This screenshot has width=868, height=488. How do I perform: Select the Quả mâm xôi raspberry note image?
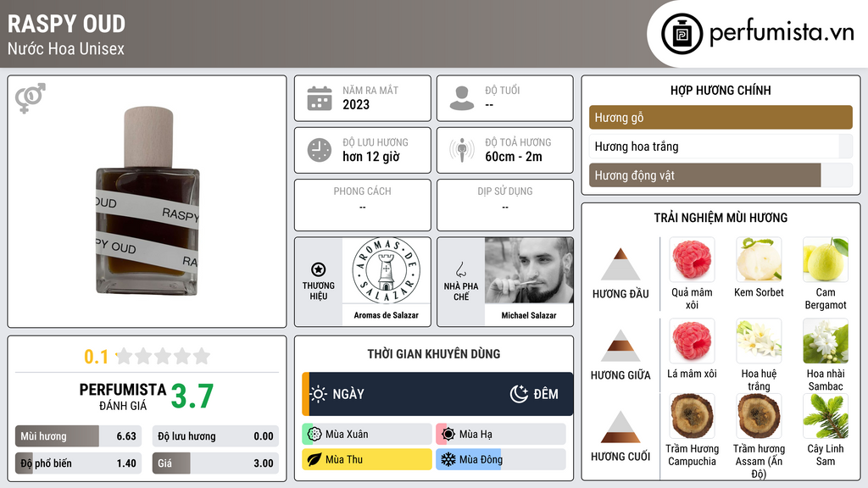tap(692, 260)
